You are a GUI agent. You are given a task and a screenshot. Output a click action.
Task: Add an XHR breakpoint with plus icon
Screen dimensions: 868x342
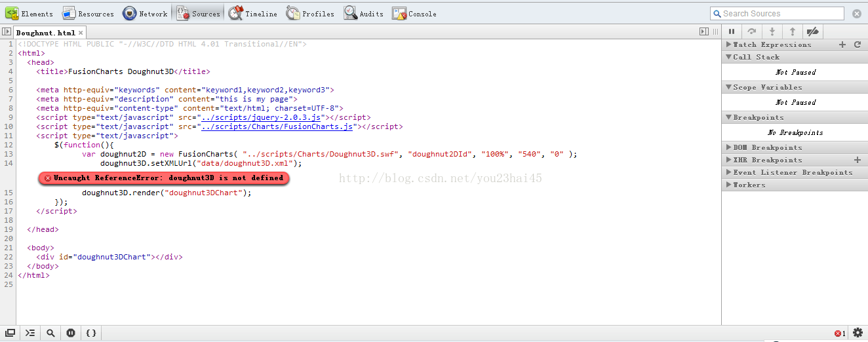[858, 160]
